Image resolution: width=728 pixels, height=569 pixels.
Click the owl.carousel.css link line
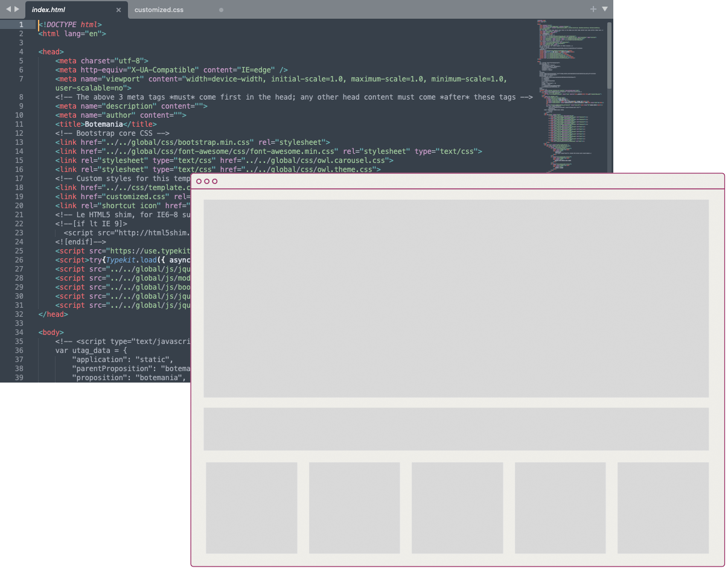tap(224, 161)
